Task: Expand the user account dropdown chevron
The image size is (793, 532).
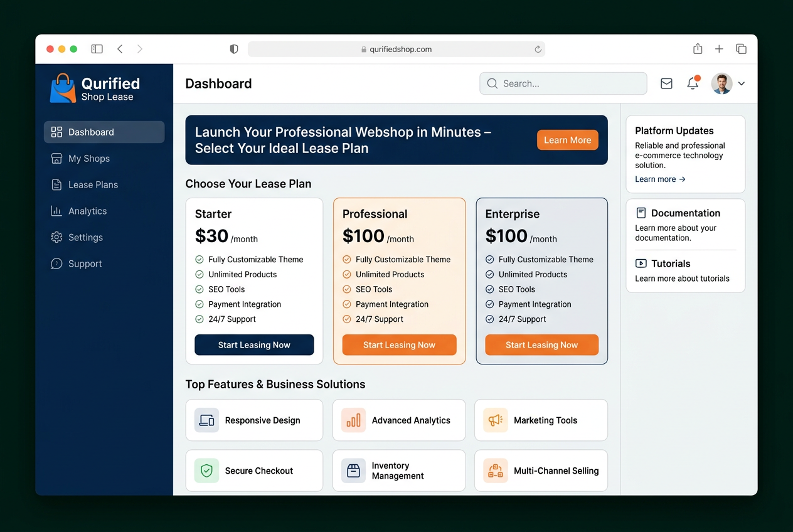Action: tap(742, 83)
